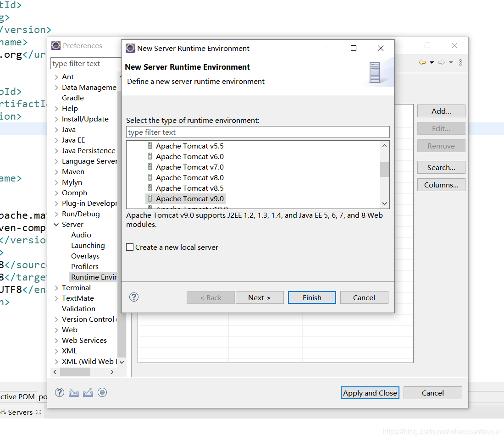504x440 pixels.
Task: Expand the Mylyn preferences node
Action: pyautogui.click(x=56, y=182)
